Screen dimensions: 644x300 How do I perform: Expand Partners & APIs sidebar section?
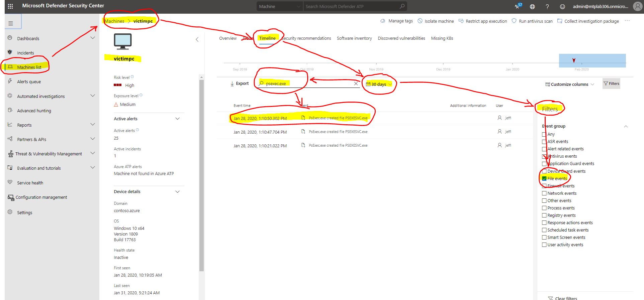tap(93, 139)
